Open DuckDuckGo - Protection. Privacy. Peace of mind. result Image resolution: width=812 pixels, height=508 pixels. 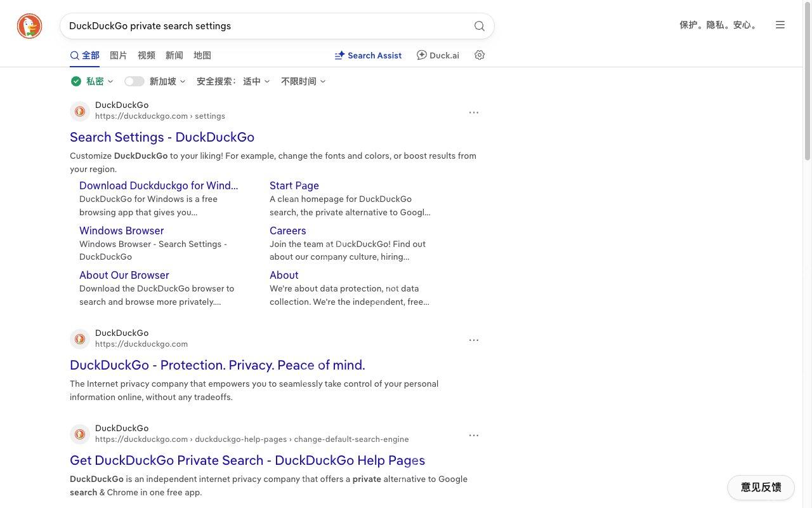click(218, 365)
